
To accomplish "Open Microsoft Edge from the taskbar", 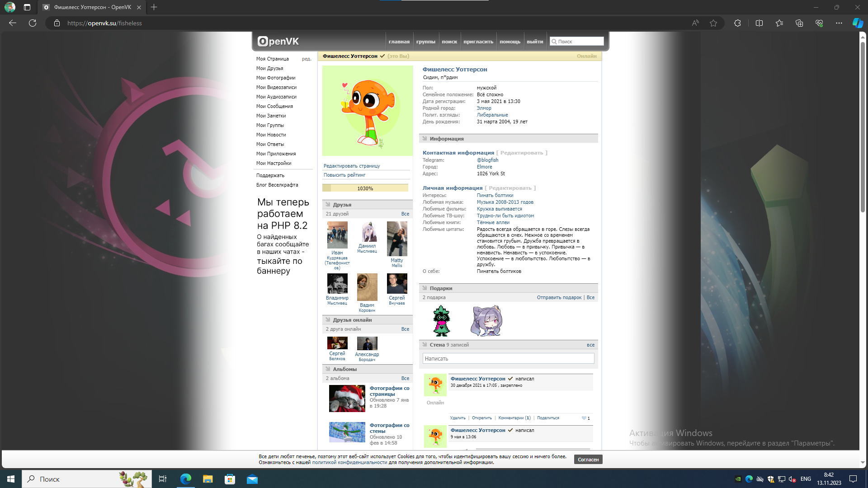I will (186, 479).
